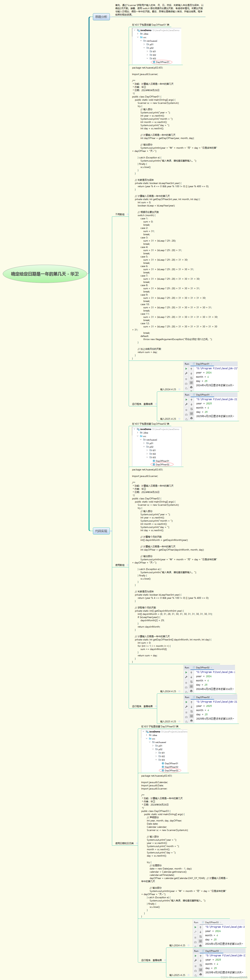Viewport: 250px width, 980px height.
Task: Click Rerun icon in DayOfYear03 Run panel, year 2024
Action: click(195, 927)
